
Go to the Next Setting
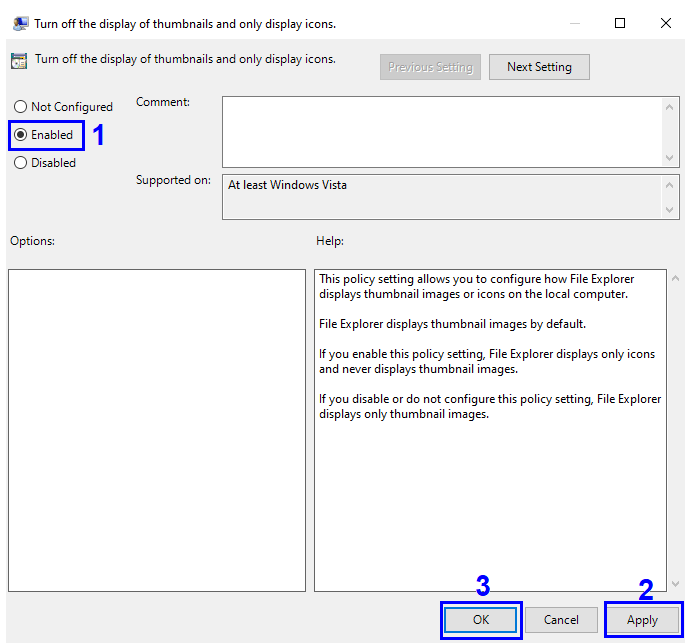tap(539, 67)
